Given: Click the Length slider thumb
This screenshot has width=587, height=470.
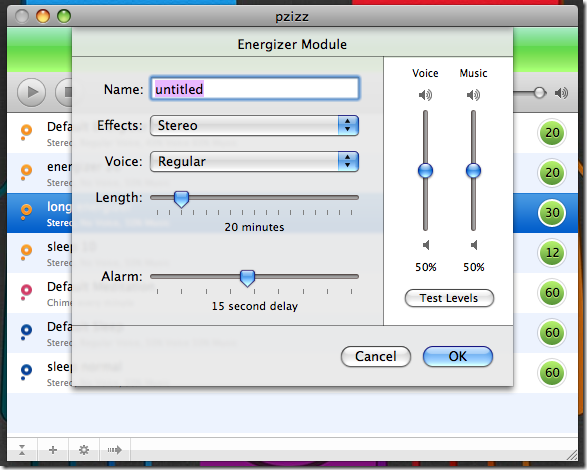Looking at the screenshot, I should coord(182,199).
